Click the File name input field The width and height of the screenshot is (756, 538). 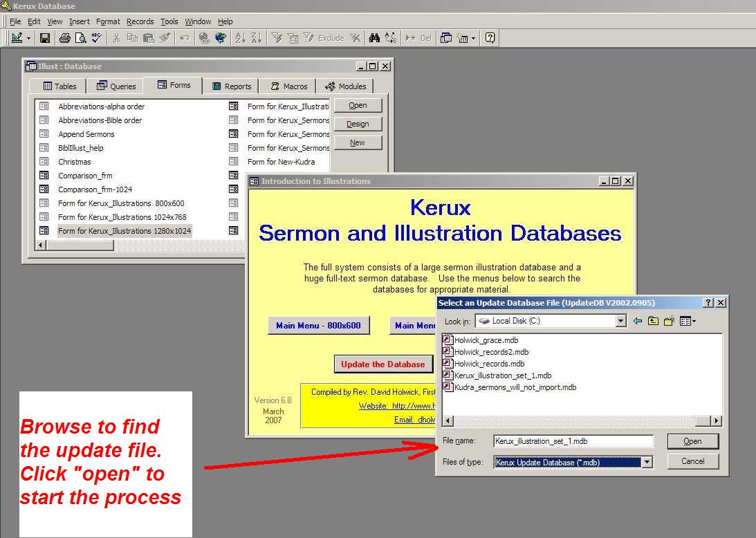pos(573,441)
